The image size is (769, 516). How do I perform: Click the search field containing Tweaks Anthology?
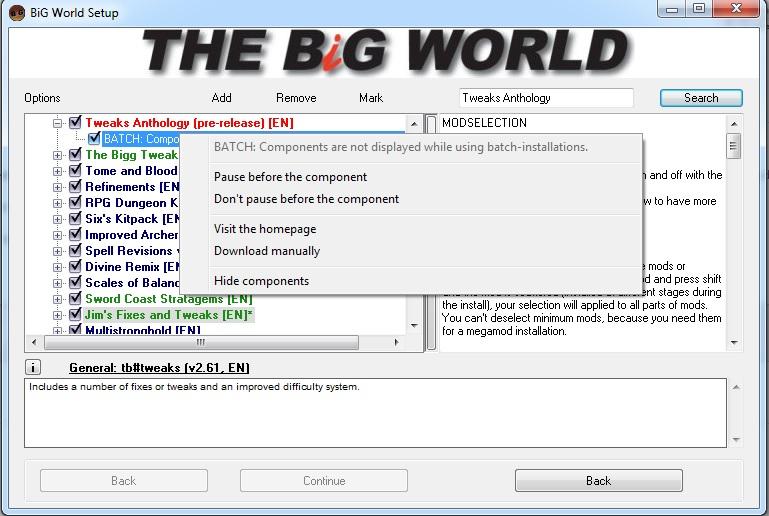click(546, 98)
